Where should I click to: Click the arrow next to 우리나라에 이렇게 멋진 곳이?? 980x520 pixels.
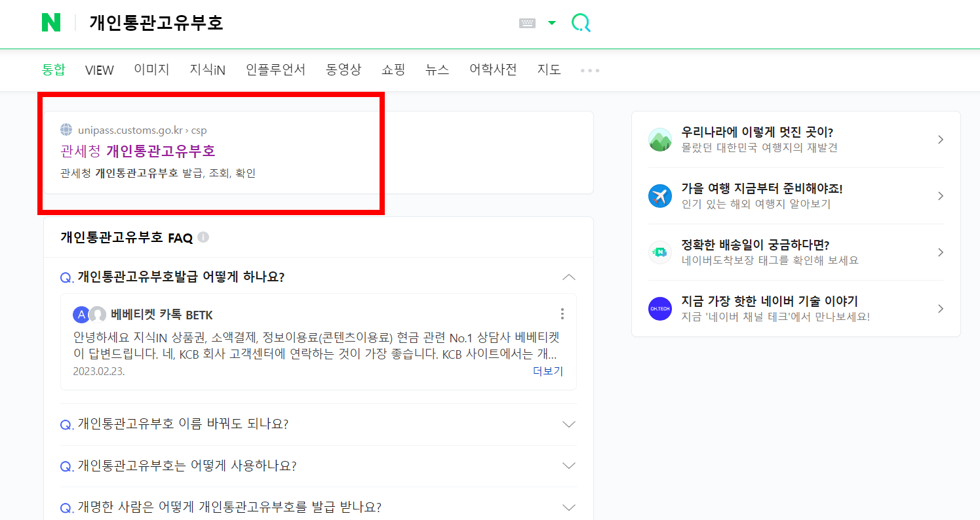click(941, 140)
